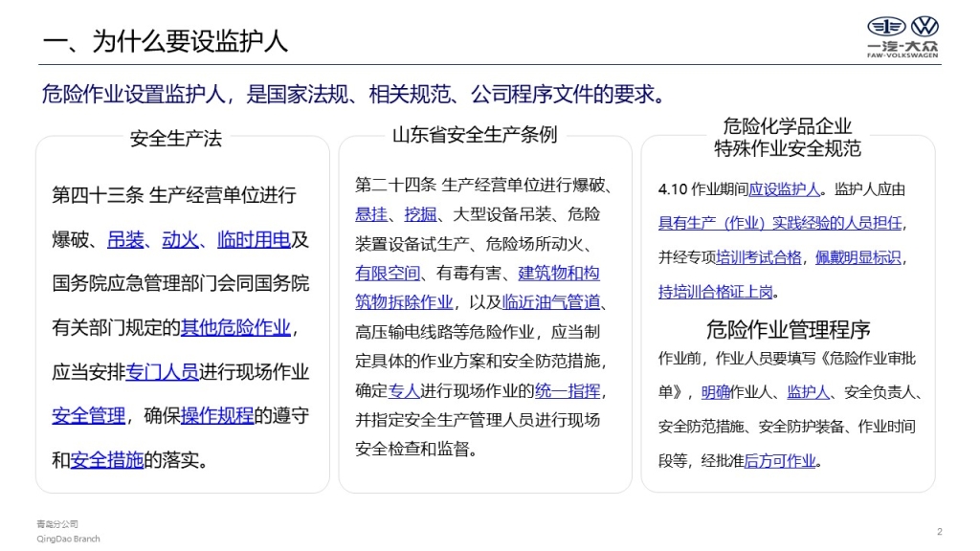
Task: Click the 持培训合格证上岗 link
Action: tap(717, 292)
